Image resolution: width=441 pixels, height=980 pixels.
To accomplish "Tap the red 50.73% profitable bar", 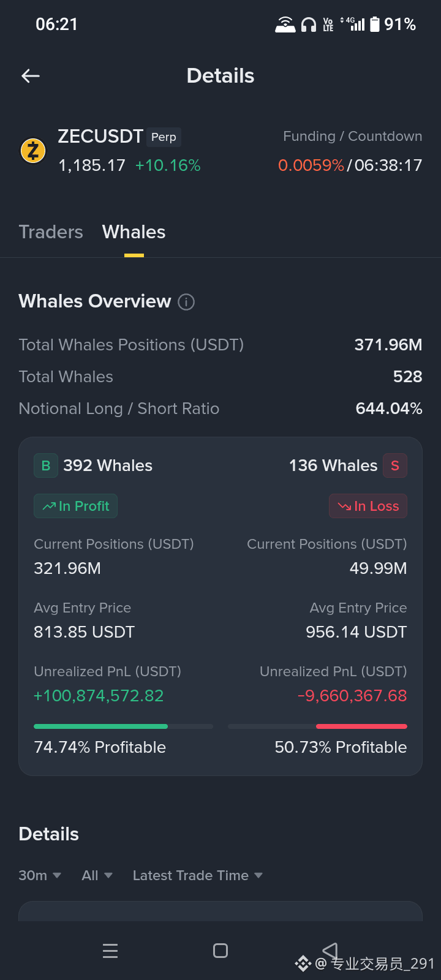I will click(x=361, y=726).
